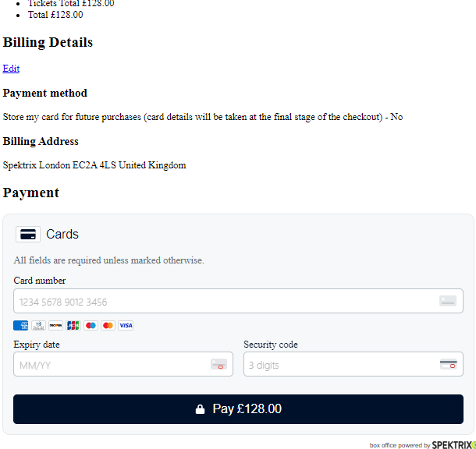
Task: Click the 'Total £128.00' list item
Action: 55,15
